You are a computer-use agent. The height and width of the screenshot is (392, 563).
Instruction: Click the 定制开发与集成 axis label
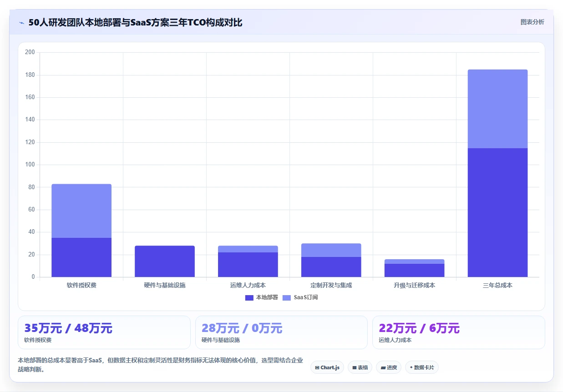pos(331,286)
